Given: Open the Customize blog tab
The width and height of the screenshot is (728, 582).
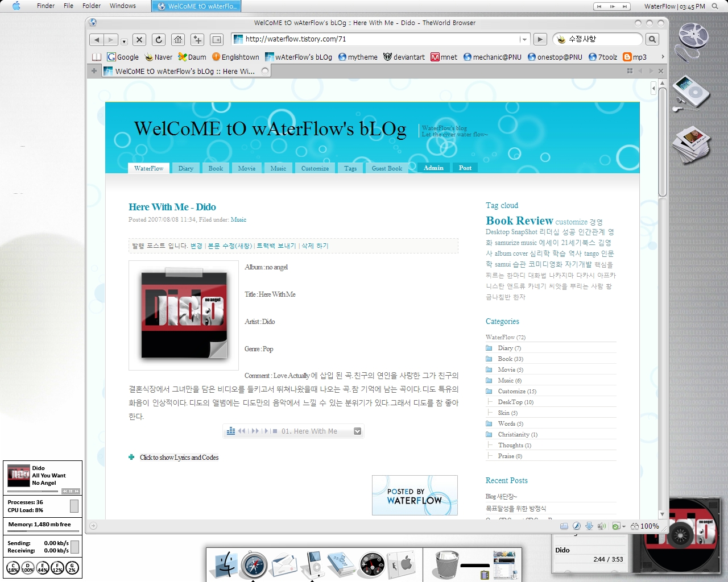Looking at the screenshot, I should 315,168.
